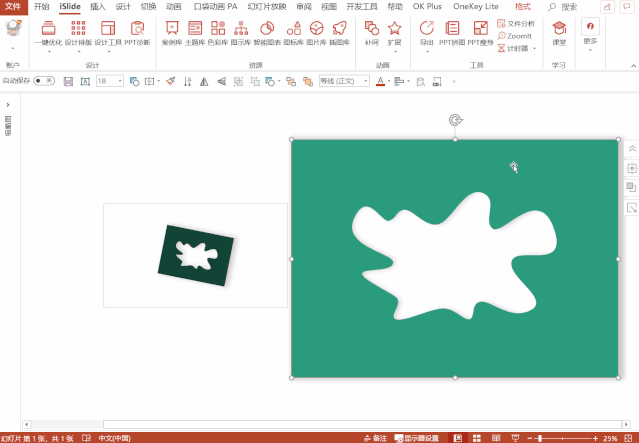Click the comments icon at top right

point(627,7)
